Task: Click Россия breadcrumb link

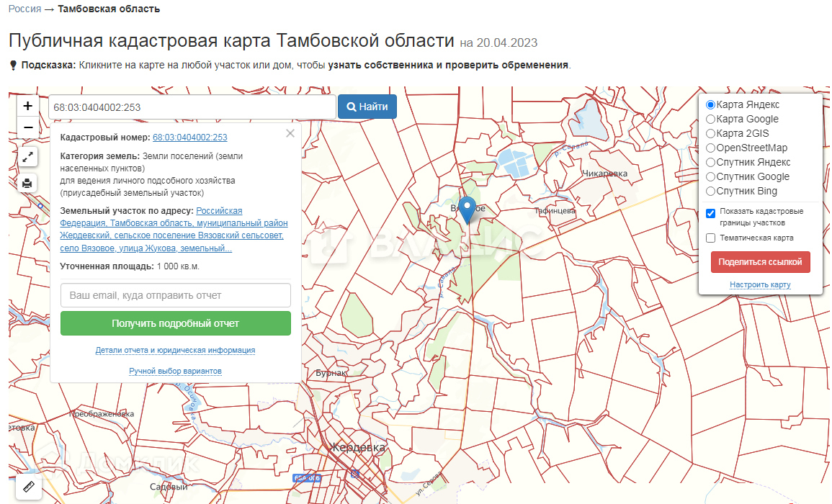Action: click(x=24, y=9)
